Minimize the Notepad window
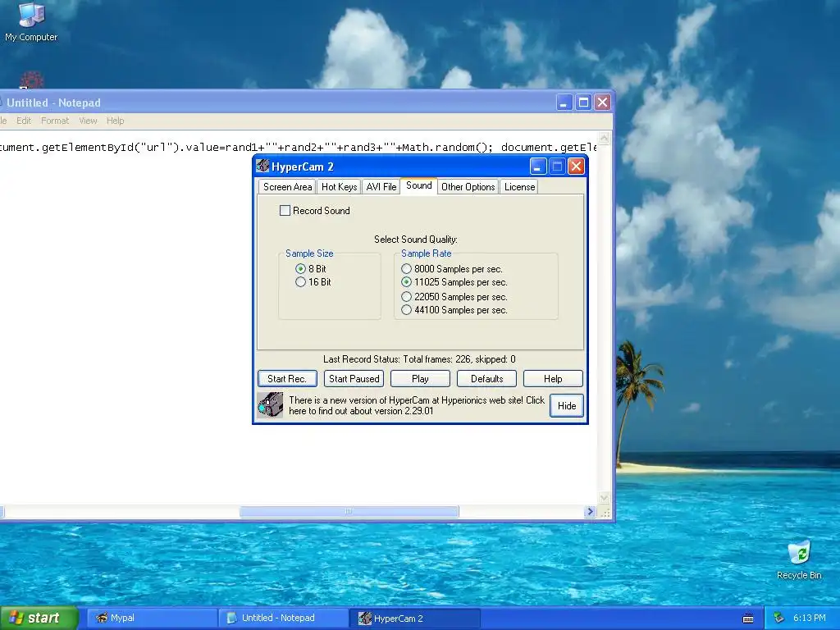 click(564, 103)
